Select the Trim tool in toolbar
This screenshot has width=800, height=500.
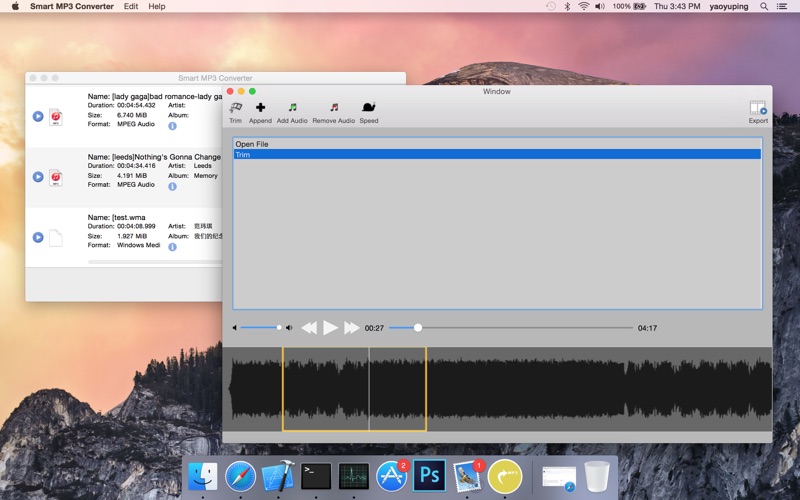click(236, 108)
